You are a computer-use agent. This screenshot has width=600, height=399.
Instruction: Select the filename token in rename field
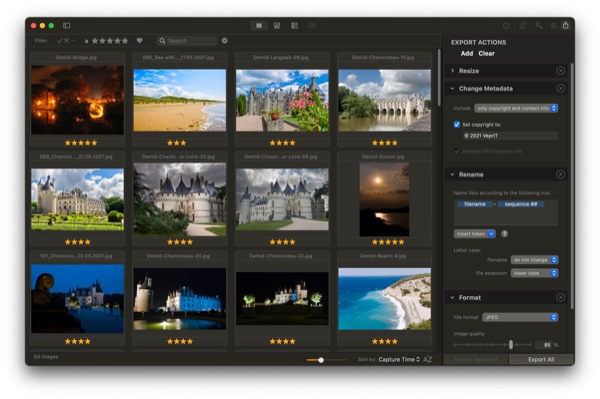pyautogui.click(x=474, y=204)
